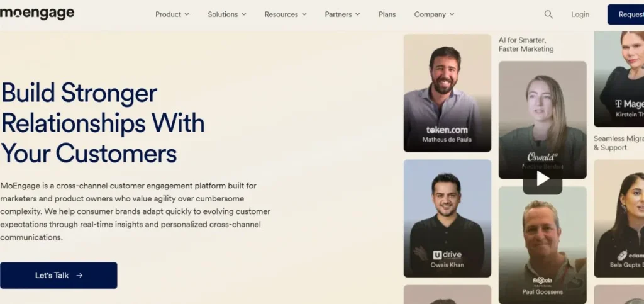Viewport: 644px width, 304px height.
Task: Click the Udrive logo on the card
Action: click(x=447, y=255)
